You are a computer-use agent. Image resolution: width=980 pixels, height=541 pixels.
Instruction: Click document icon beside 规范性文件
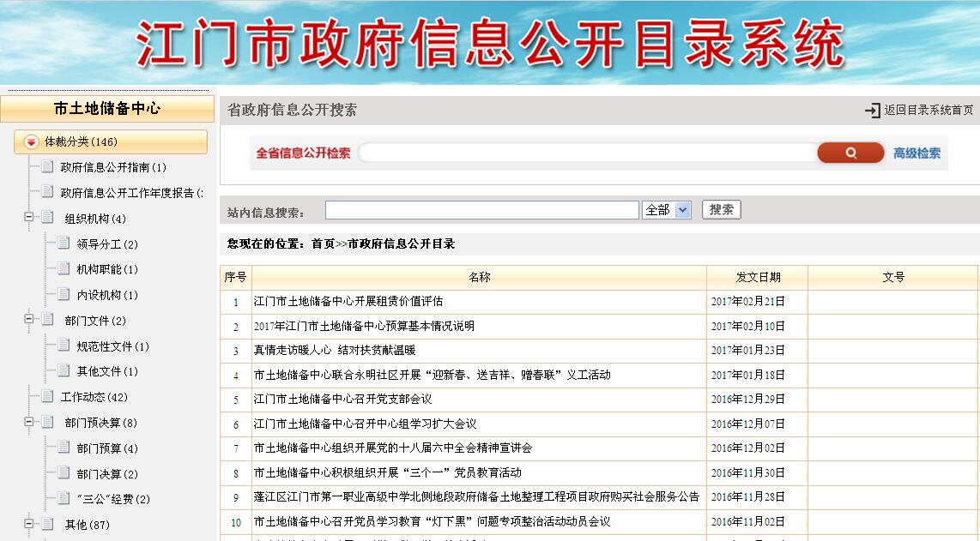click(x=64, y=346)
